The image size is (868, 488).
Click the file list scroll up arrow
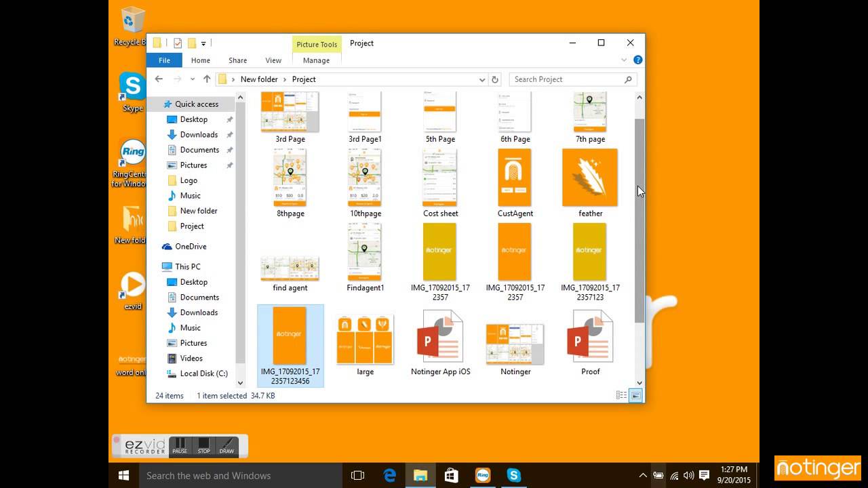(x=639, y=98)
